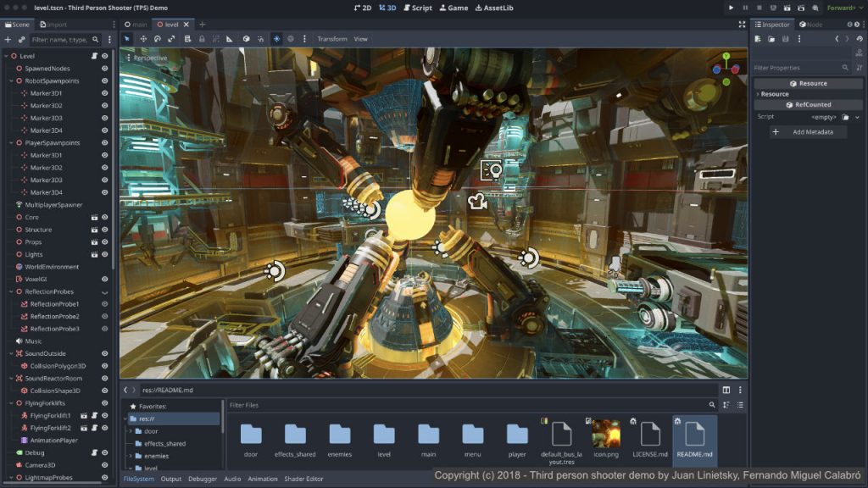Select the Rotate mode tool

(x=157, y=39)
